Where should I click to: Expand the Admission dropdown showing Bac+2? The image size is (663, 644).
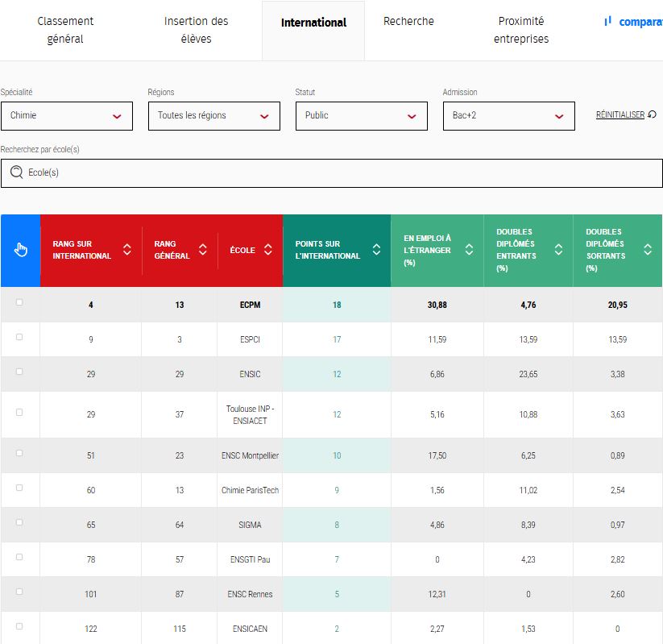pyautogui.click(x=508, y=116)
